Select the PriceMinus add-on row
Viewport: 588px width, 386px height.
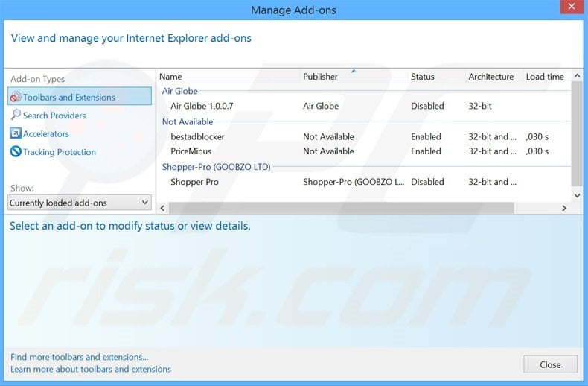(364, 151)
